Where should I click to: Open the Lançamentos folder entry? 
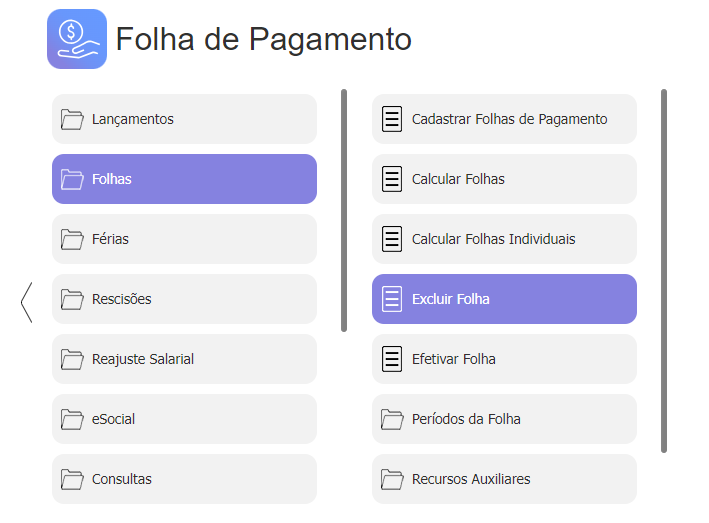[184, 119]
